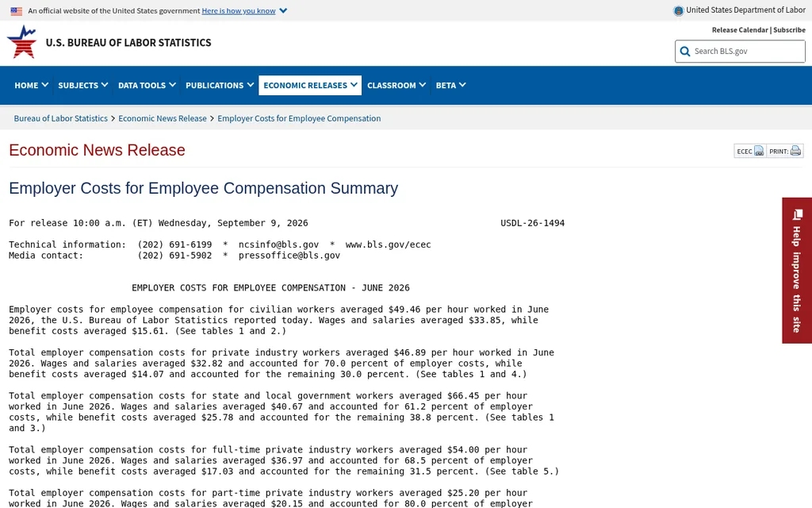Click the Subscribe link
This screenshot has height=508, width=812.
(x=789, y=30)
